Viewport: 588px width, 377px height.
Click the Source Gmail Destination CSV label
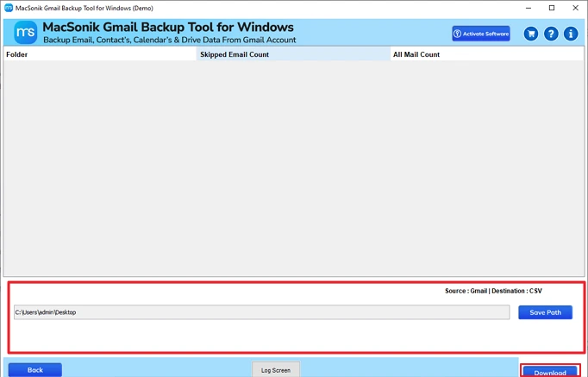493,291
